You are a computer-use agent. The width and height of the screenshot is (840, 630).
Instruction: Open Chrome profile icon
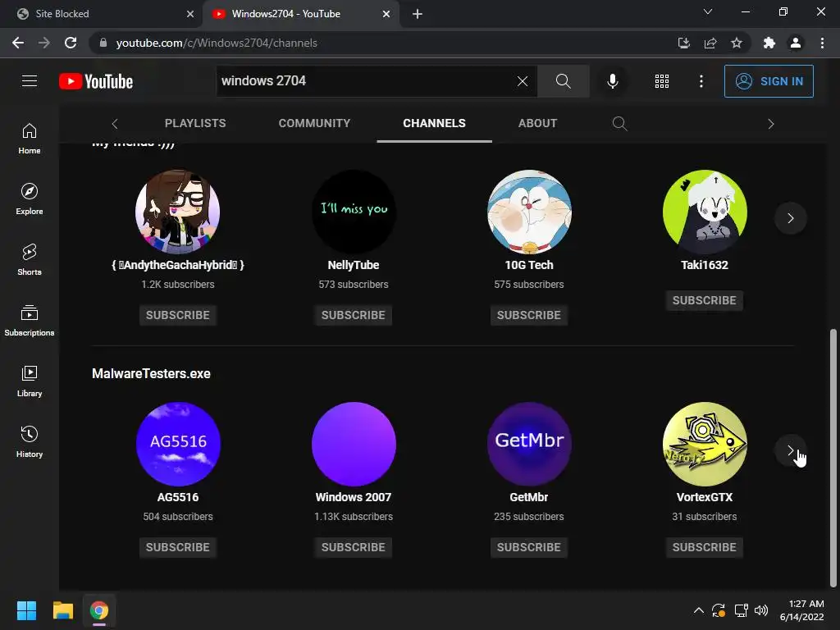click(x=796, y=43)
